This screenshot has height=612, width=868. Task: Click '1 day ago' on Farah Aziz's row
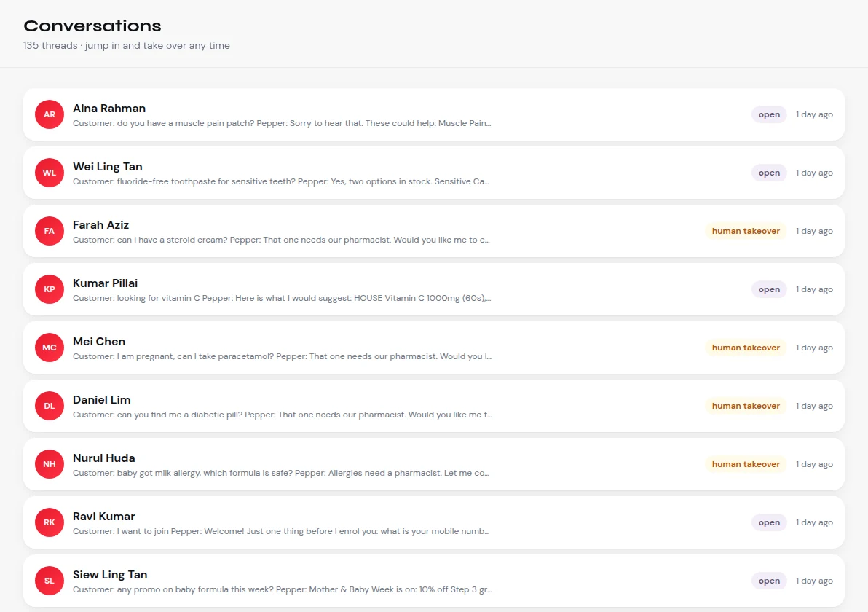coord(814,231)
